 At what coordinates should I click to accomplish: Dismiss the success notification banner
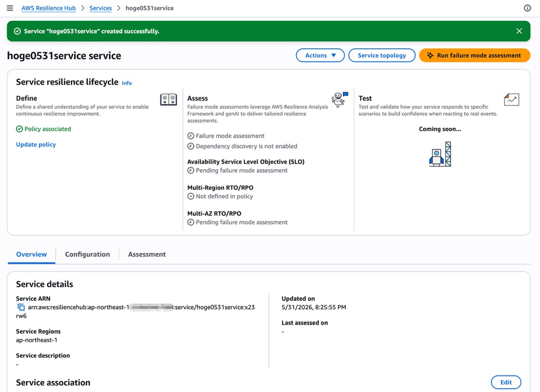click(x=519, y=31)
